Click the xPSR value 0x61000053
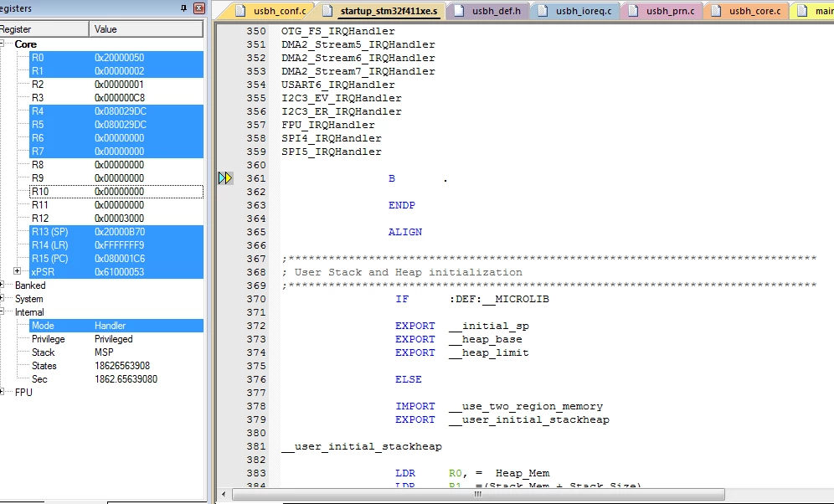834x504 pixels. tap(120, 271)
